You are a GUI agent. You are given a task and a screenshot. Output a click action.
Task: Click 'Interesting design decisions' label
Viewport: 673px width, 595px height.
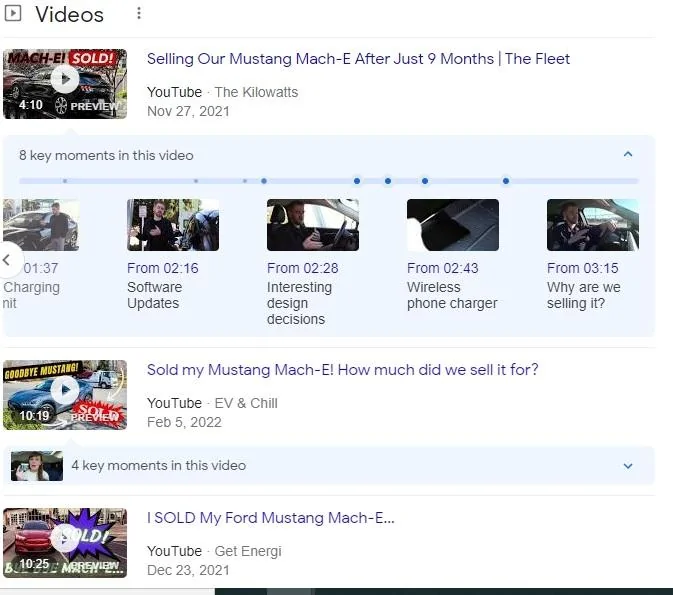(x=300, y=303)
